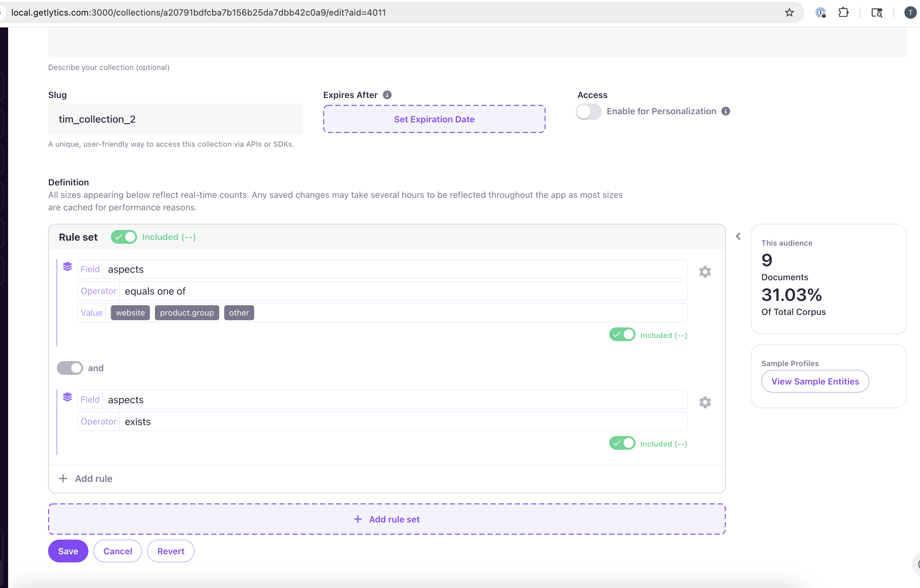Open the tab search icon in toolbar
The image size is (920, 588).
pos(877,12)
